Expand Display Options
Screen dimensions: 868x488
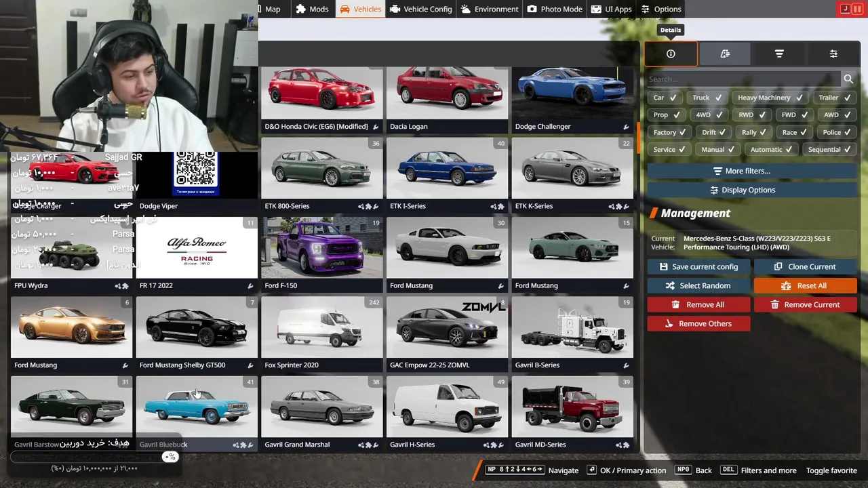point(751,190)
